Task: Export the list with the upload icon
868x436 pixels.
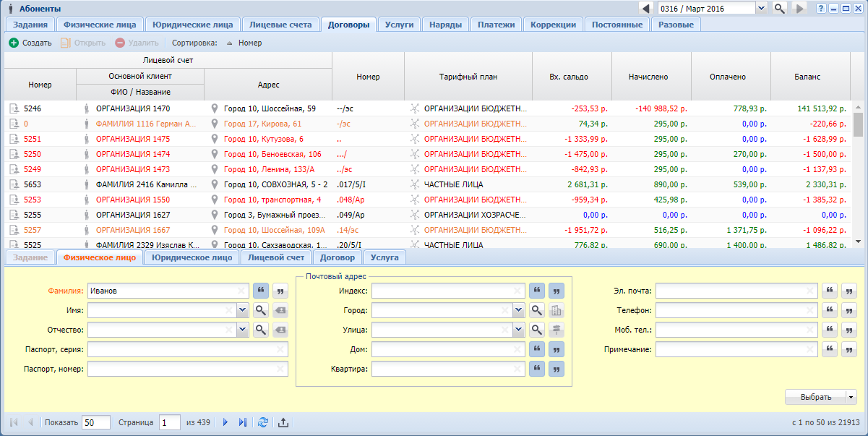Action: click(283, 422)
